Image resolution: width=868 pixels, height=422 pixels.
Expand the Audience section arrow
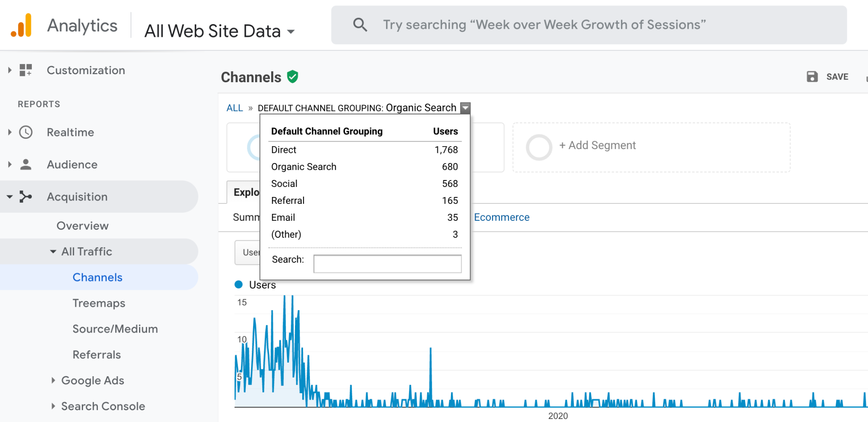[x=10, y=164]
